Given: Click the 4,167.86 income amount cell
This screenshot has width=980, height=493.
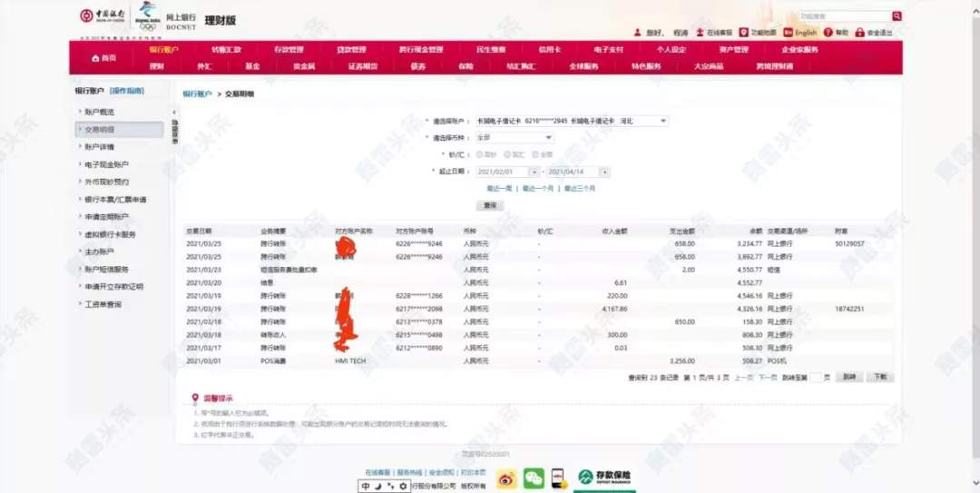Looking at the screenshot, I should point(614,309).
